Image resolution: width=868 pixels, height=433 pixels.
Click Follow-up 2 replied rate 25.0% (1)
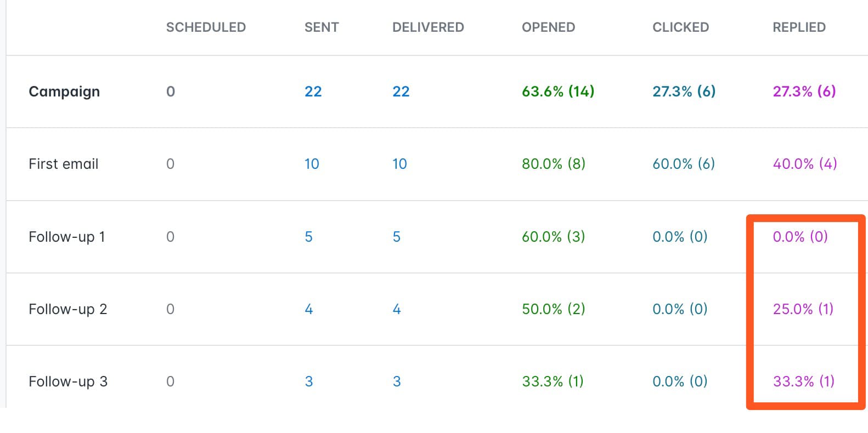pyautogui.click(x=803, y=309)
